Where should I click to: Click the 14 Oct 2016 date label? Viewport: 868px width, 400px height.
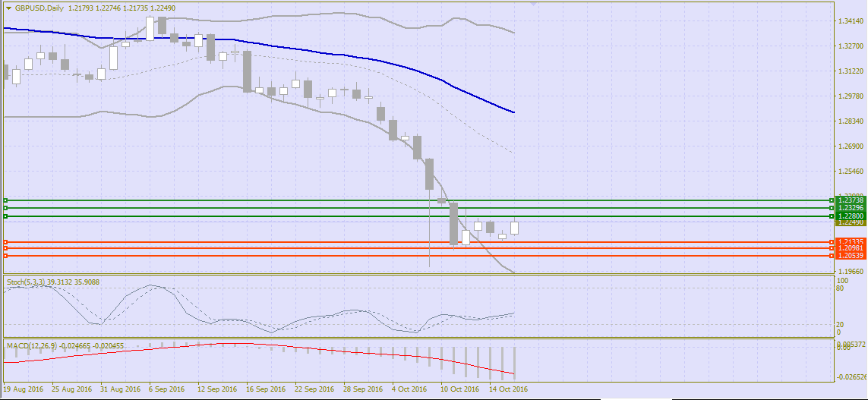coord(509,389)
